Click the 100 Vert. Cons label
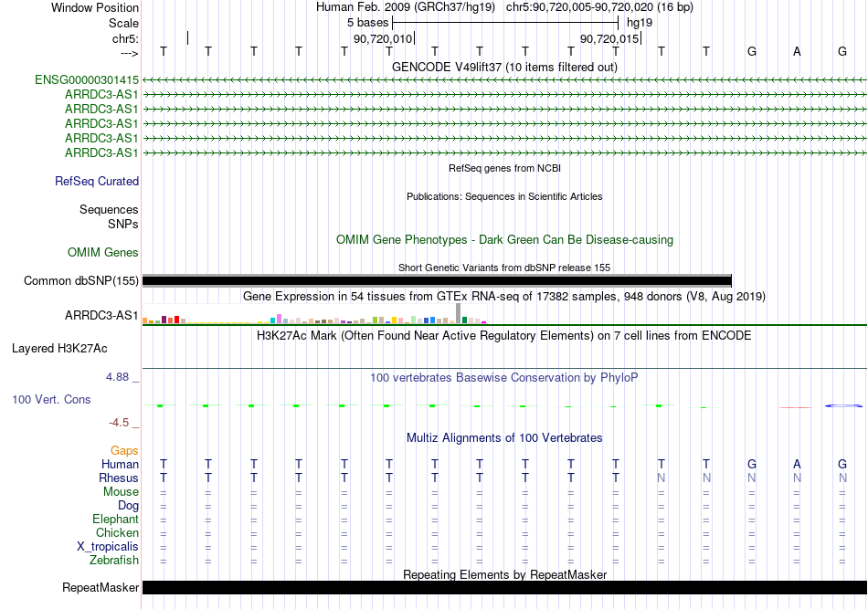868x609 pixels. (51, 399)
